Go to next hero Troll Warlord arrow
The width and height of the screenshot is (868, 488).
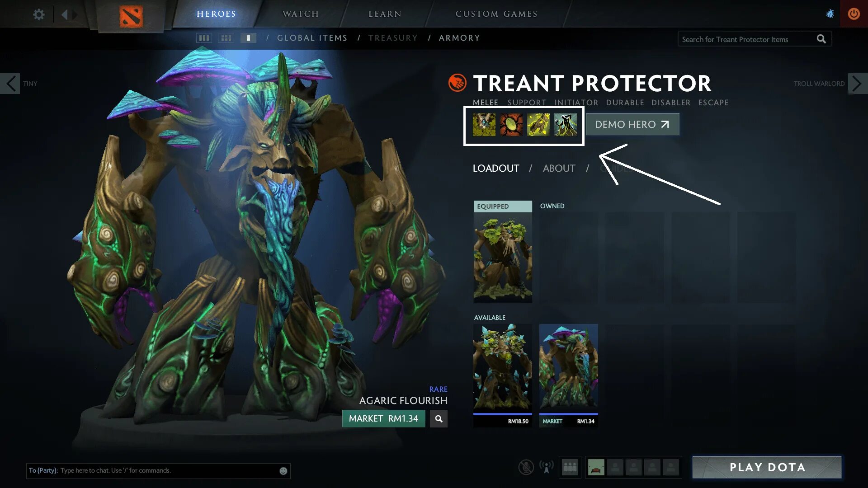[x=858, y=84]
